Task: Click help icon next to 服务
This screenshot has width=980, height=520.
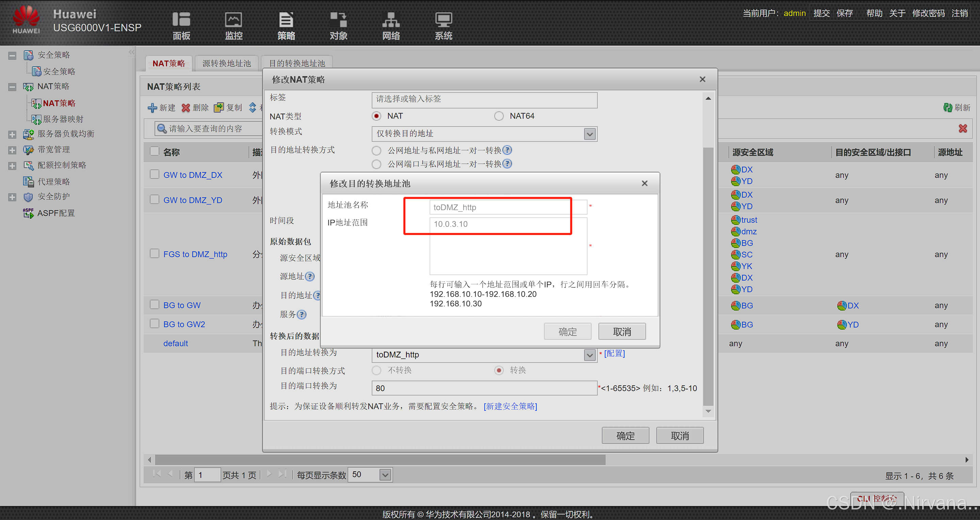Action: pyautogui.click(x=301, y=314)
